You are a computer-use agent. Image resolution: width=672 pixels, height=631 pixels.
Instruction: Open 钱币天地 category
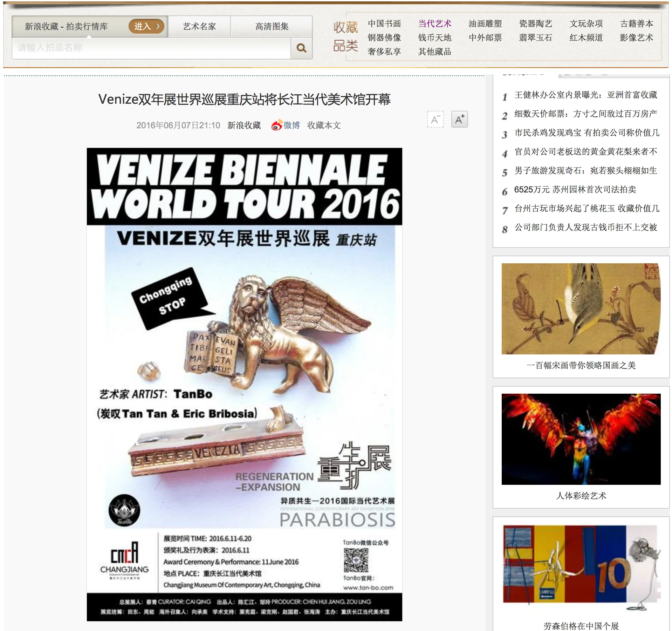434,38
